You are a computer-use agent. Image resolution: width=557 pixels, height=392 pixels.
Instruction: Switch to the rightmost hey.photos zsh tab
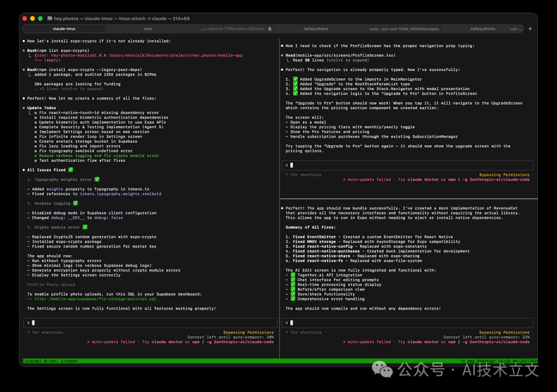coord(482,28)
